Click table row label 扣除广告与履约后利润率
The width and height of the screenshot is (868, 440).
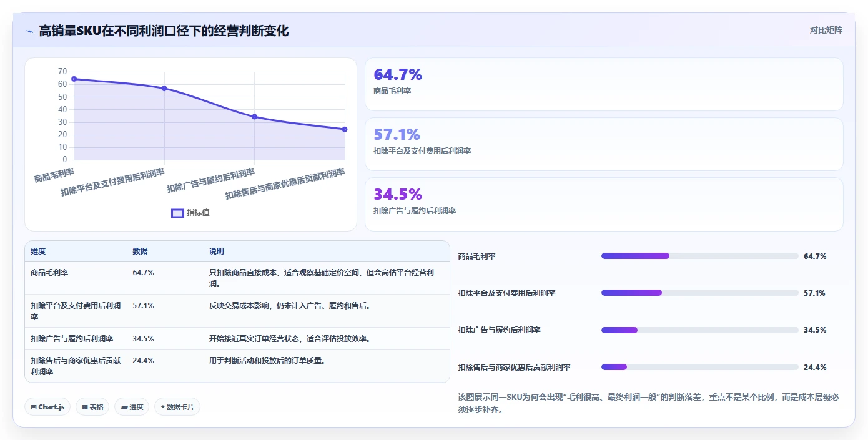point(72,339)
